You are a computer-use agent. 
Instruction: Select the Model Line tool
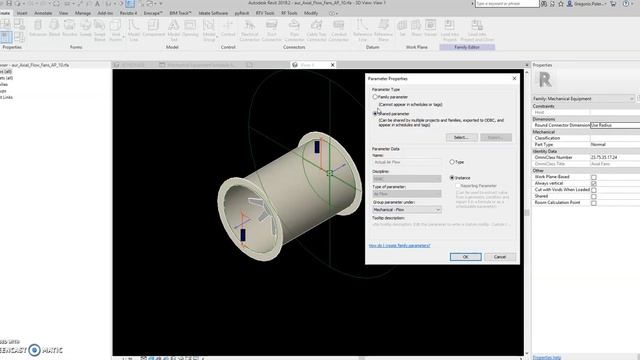pos(133,30)
